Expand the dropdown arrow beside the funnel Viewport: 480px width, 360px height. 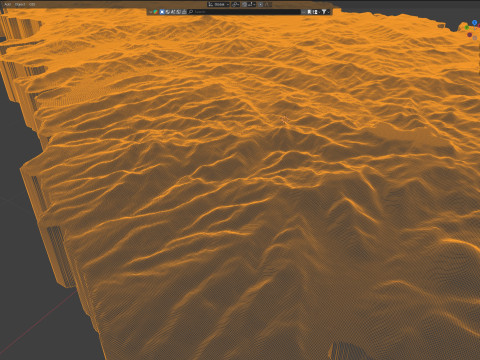click(x=328, y=12)
